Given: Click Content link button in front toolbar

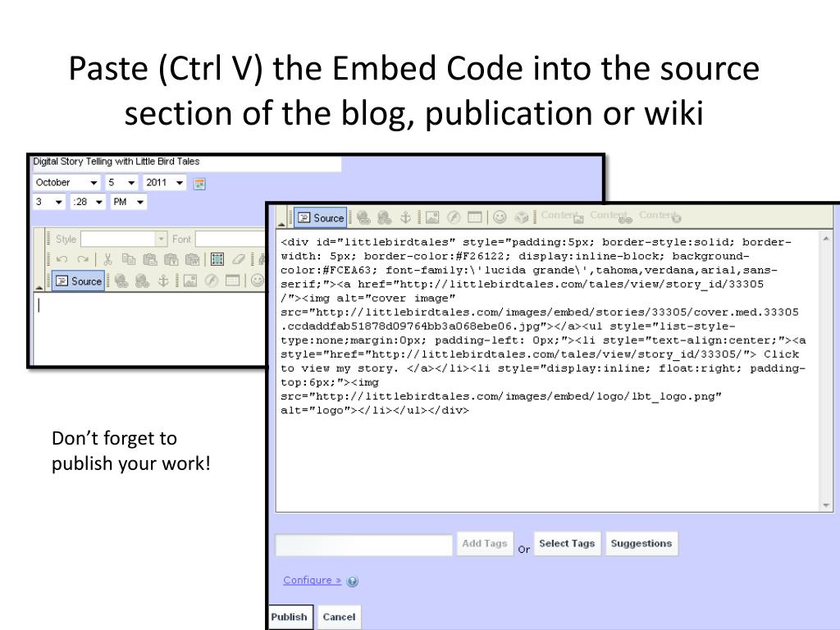Looking at the screenshot, I should [611, 216].
